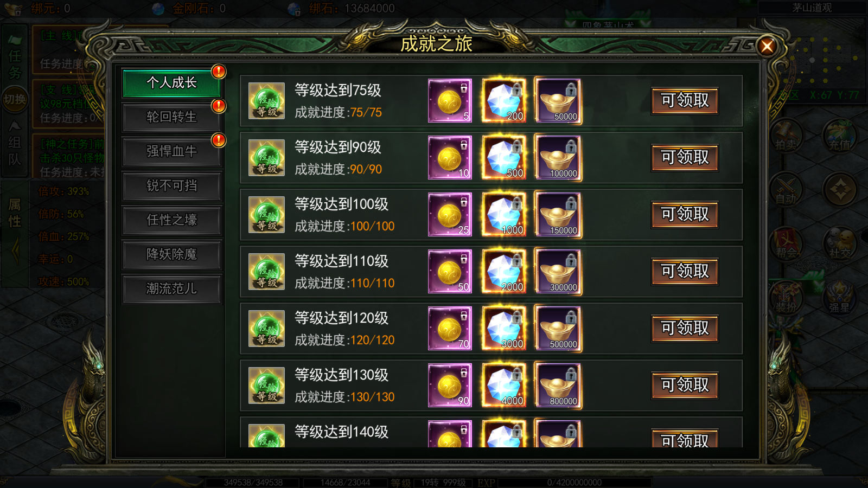Screen dimensions: 868x488
Task: Click diamond reward showing 500
Action: [x=504, y=158]
